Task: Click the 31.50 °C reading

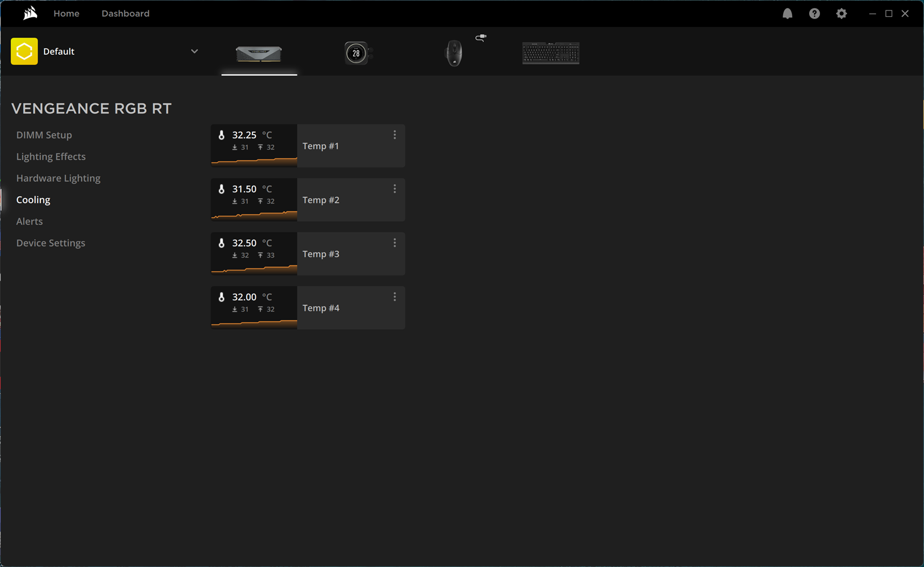Action: pos(252,189)
